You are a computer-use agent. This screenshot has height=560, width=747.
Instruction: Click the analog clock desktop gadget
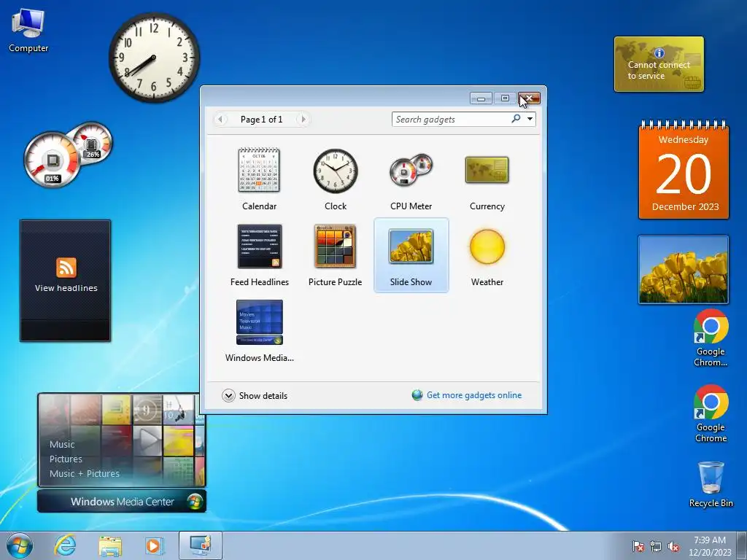point(154,58)
